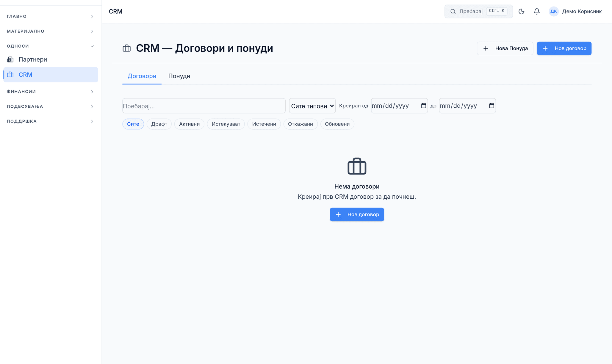Click the CRM breadcrumb title in top bar
The width and height of the screenshot is (612, 364).
pyautogui.click(x=115, y=11)
